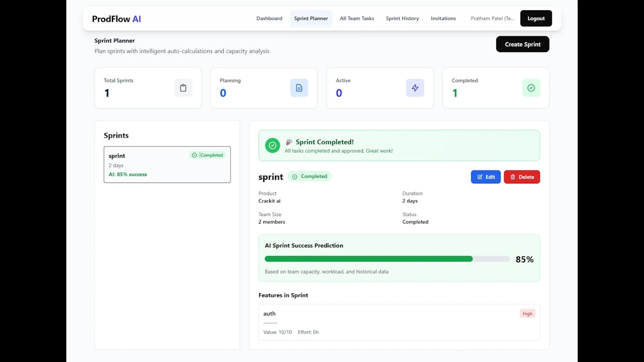The height and width of the screenshot is (362, 644).
Task: Click the document icon on Planning card
Action: pyautogui.click(x=299, y=88)
